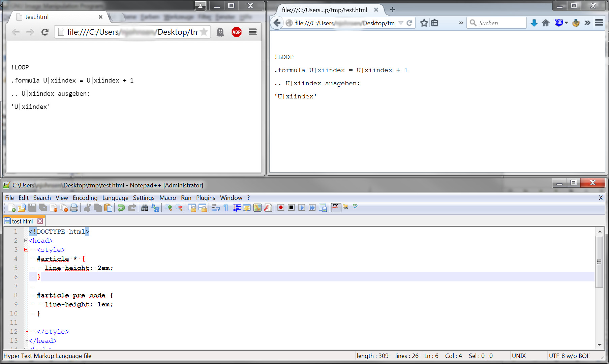Click the Notepad++ vertical scrollbar thumb
The height and width of the screenshot is (364, 609).
[599, 262]
